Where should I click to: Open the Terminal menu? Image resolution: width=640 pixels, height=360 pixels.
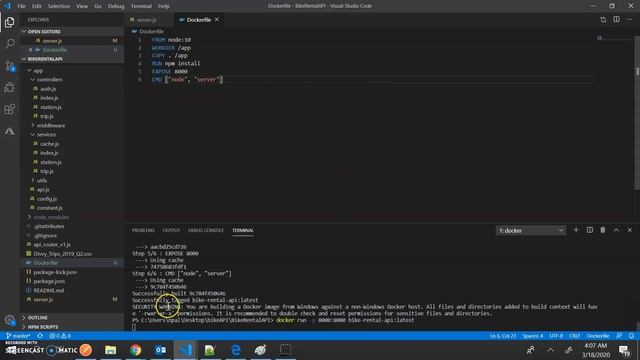click(141, 6)
